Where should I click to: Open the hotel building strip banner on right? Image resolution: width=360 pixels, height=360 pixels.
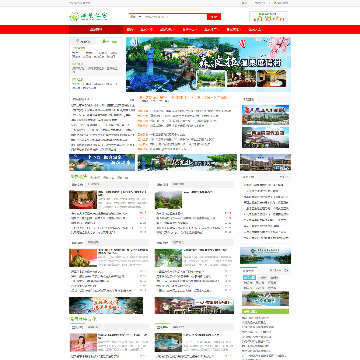tap(265, 162)
